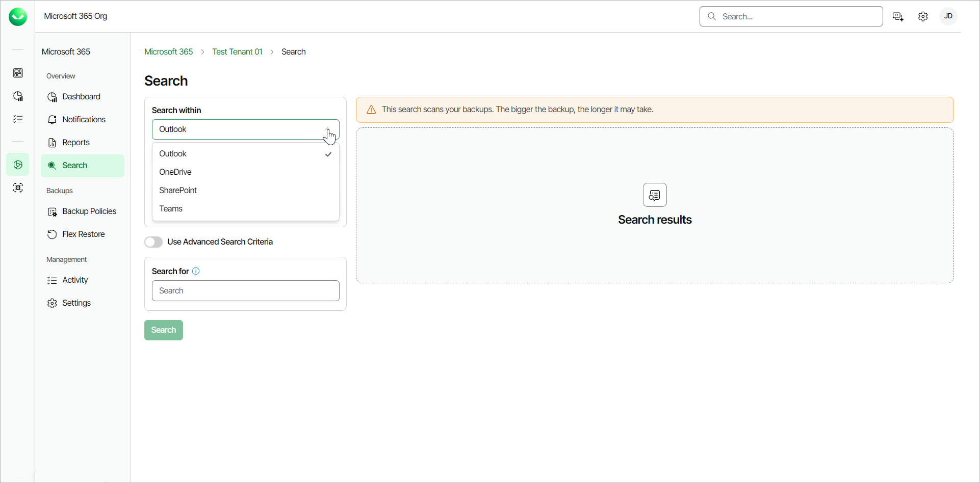Open Backup Policies in the sidebar

point(83,211)
